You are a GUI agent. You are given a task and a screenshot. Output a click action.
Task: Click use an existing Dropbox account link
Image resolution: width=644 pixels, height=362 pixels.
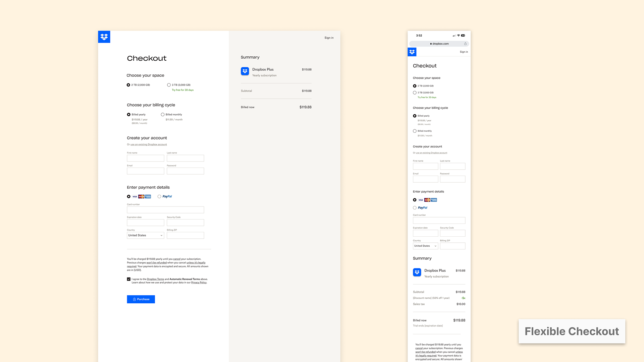[149, 144]
